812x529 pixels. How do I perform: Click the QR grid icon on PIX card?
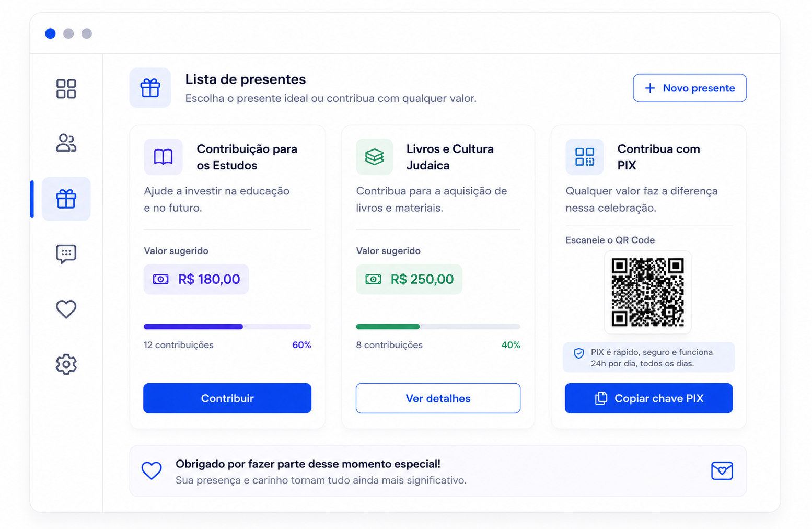[x=584, y=156]
